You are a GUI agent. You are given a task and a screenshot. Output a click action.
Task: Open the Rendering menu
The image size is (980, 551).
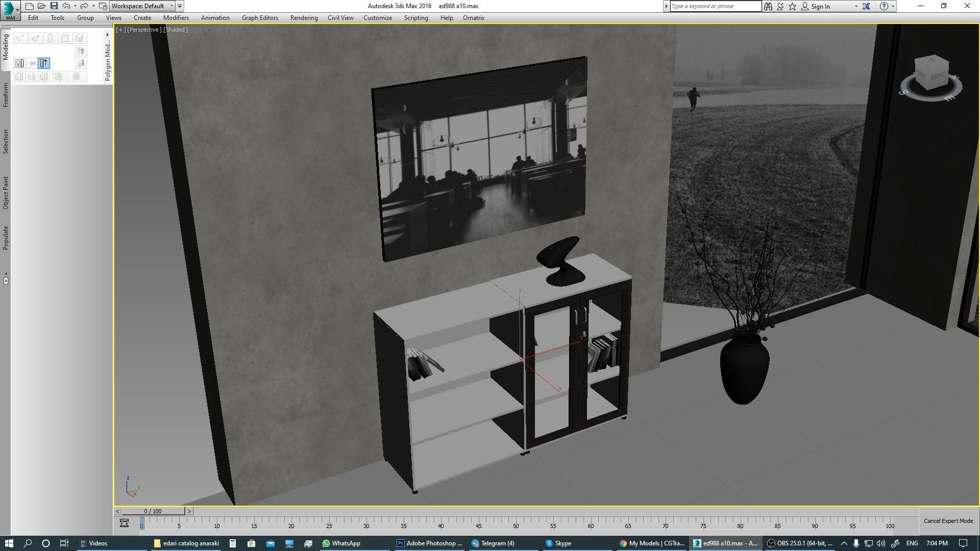pos(304,18)
